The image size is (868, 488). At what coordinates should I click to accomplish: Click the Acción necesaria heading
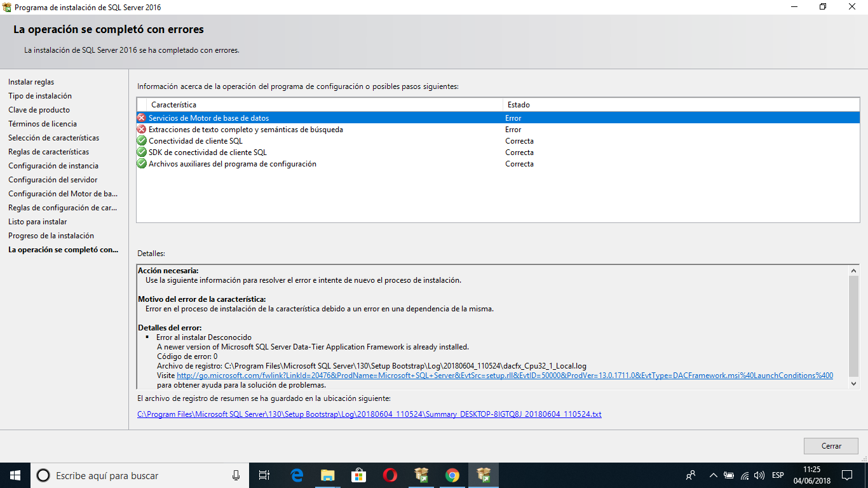[168, 271]
